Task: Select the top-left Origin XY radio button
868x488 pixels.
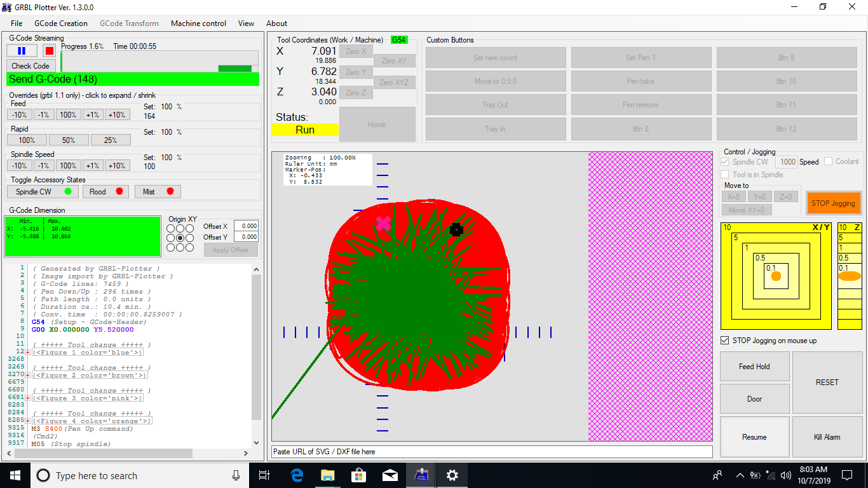Action: 170,228
